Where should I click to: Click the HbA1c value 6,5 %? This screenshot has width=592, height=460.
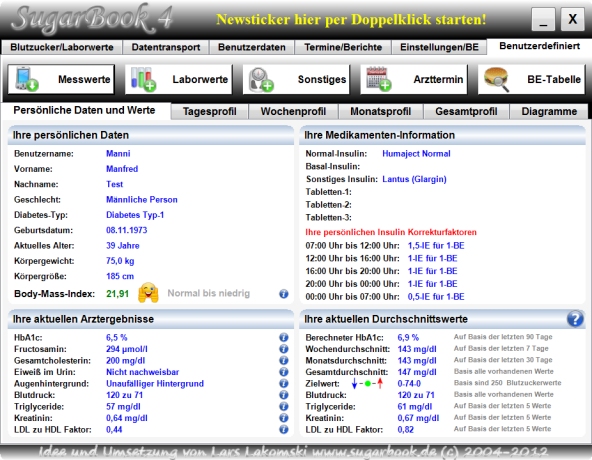[x=117, y=338]
